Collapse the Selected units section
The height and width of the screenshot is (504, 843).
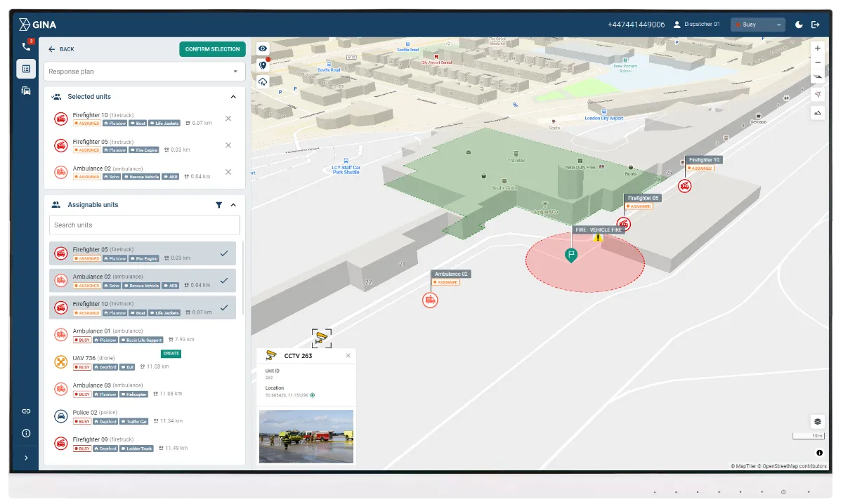point(233,96)
